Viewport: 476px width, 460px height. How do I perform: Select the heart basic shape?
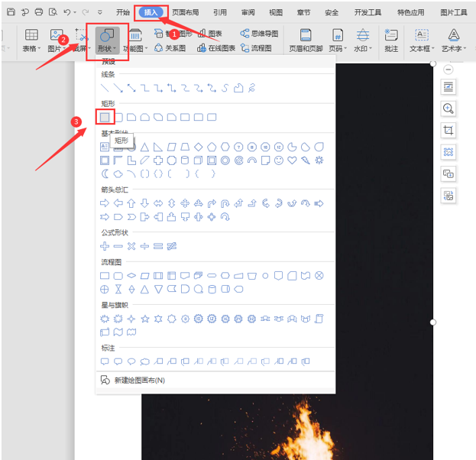pyautogui.click(x=292, y=160)
